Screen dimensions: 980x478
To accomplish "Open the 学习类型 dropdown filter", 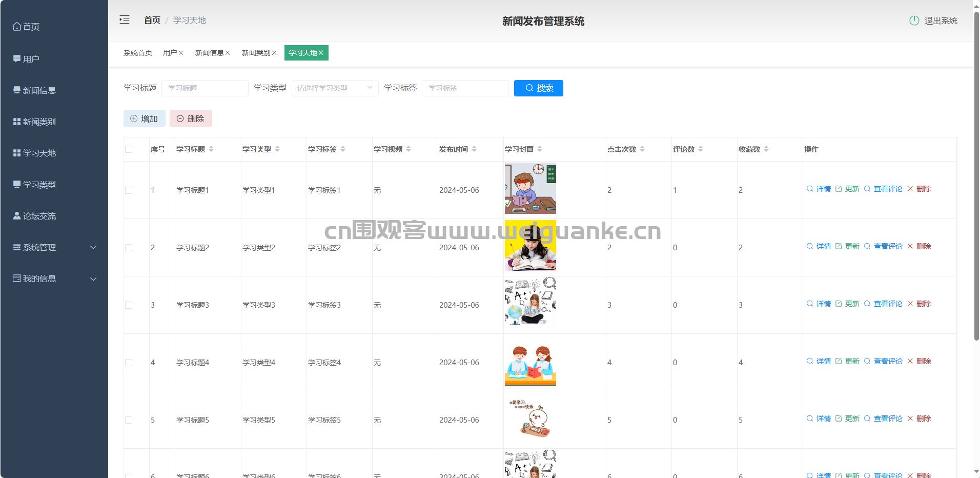I will [x=335, y=88].
